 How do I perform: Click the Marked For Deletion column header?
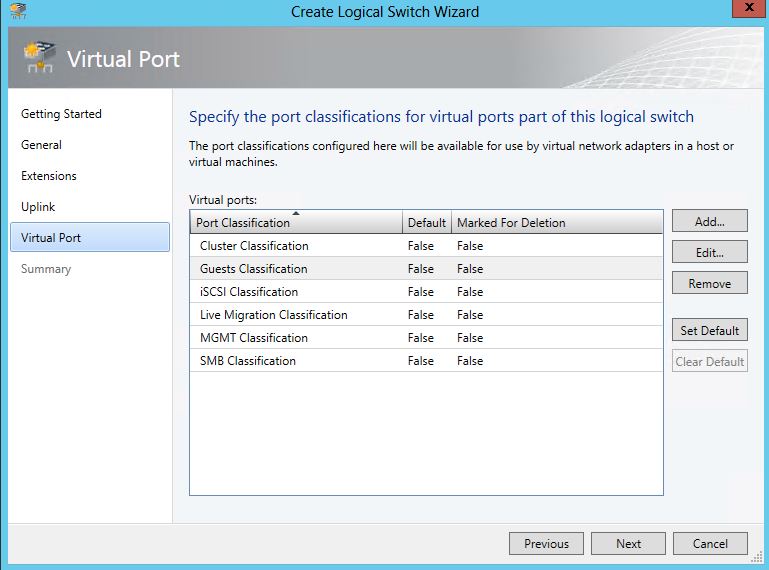click(x=510, y=222)
